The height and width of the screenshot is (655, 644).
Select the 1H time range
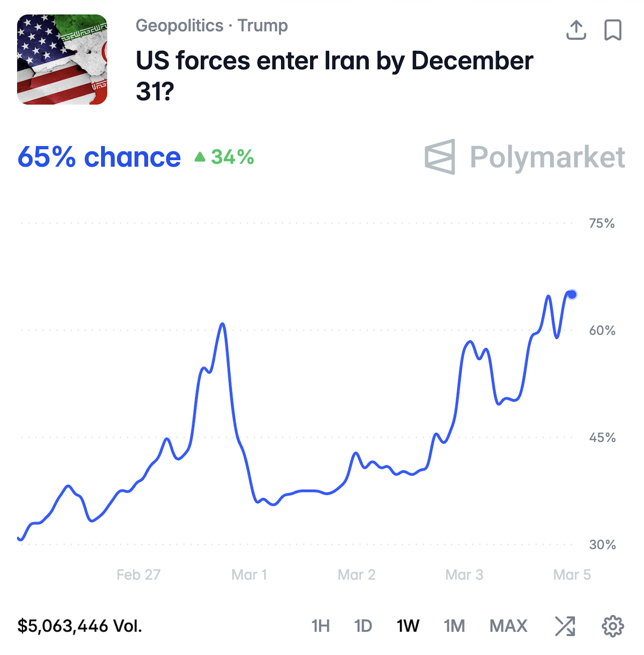point(320,626)
